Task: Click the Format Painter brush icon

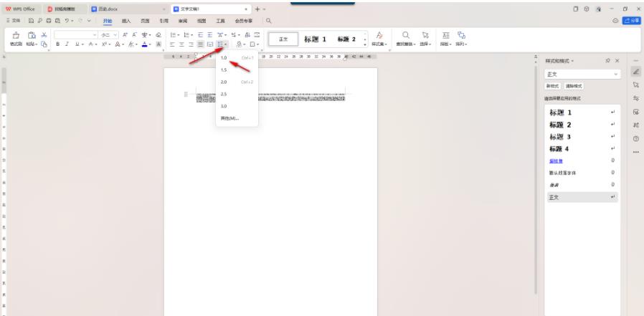Action: [x=16, y=35]
